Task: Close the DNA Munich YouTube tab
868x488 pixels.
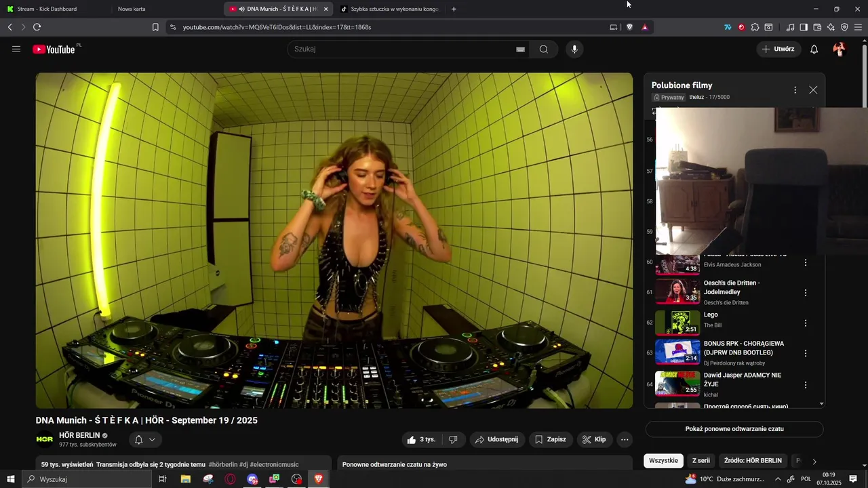Action: point(326,9)
